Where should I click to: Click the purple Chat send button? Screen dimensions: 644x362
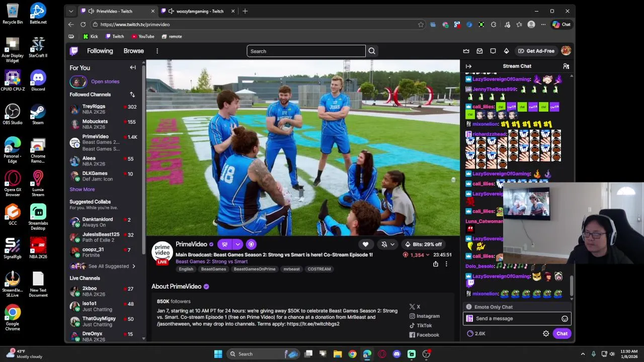coord(562,333)
